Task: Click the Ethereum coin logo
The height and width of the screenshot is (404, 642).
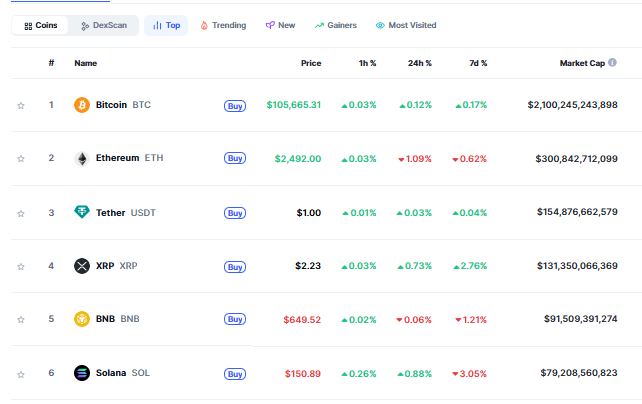Action: 82,158
